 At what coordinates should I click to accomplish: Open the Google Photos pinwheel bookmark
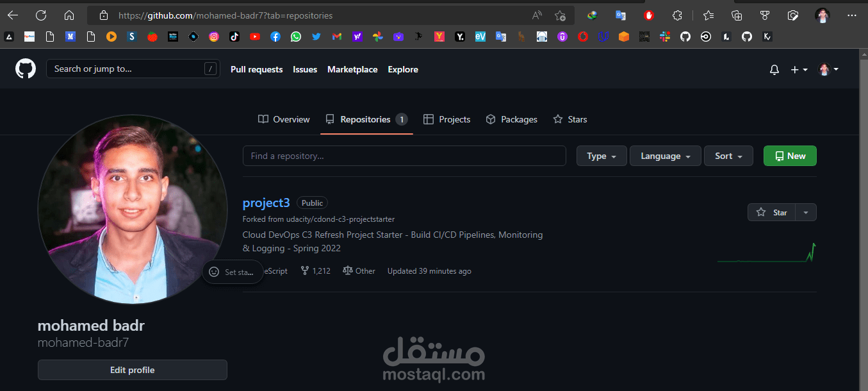click(378, 37)
